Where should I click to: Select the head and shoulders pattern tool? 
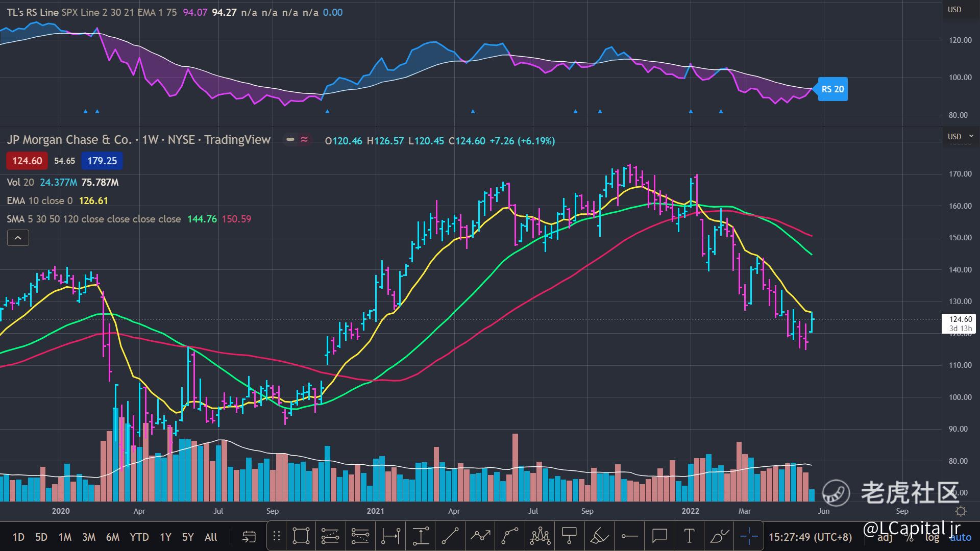click(540, 536)
